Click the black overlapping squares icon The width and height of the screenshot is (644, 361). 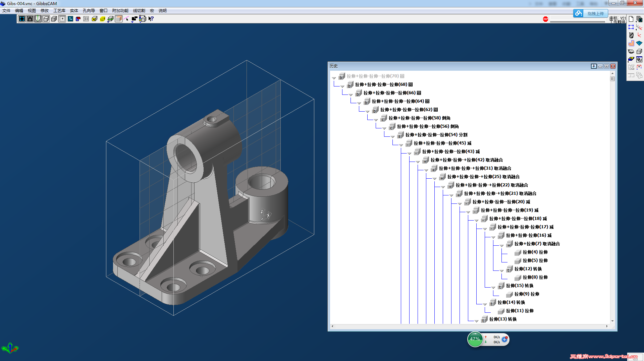[135, 19]
